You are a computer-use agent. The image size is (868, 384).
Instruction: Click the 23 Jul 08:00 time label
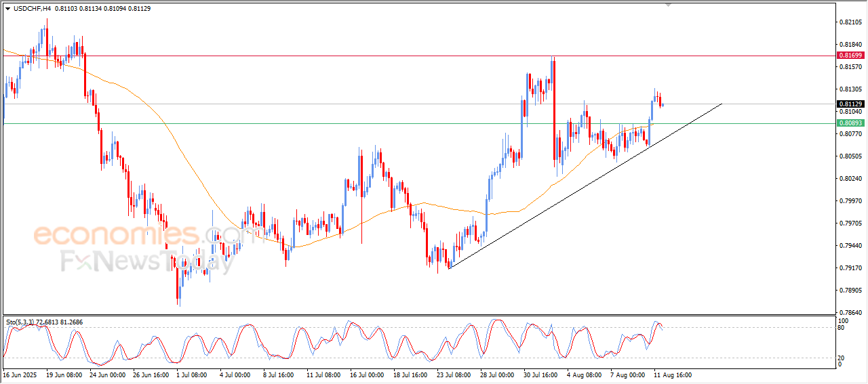coord(454,375)
